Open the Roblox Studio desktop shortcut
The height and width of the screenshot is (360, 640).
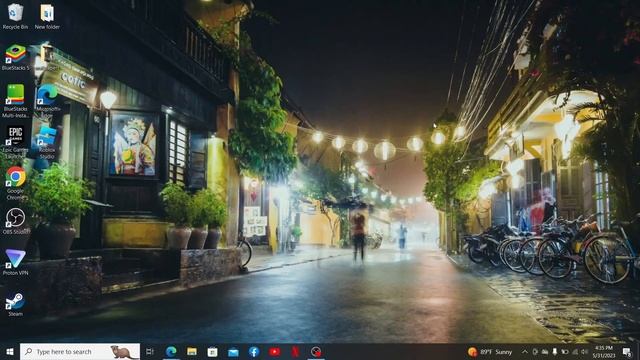(47, 142)
